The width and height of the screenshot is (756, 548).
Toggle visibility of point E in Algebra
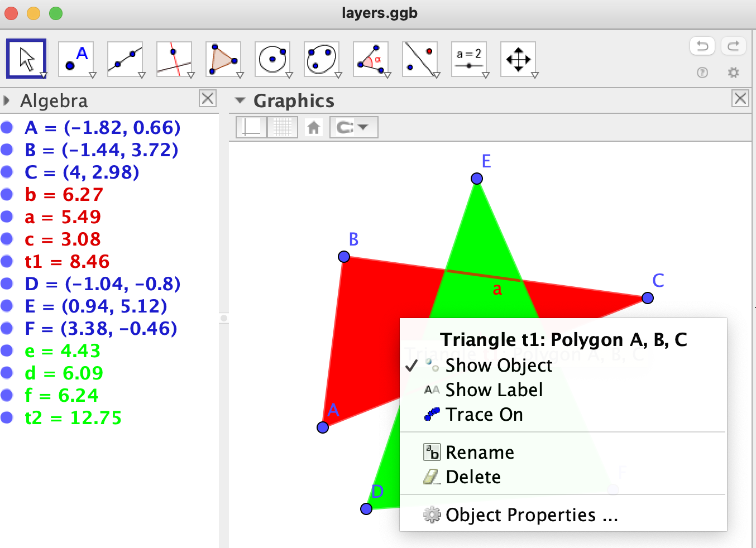pos(7,306)
